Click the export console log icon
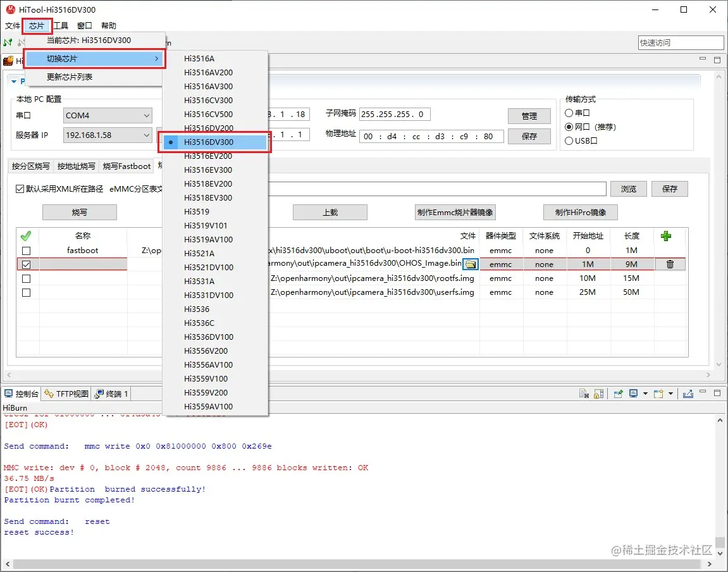This screenshot has width=728, height=572. pos(688,394)
